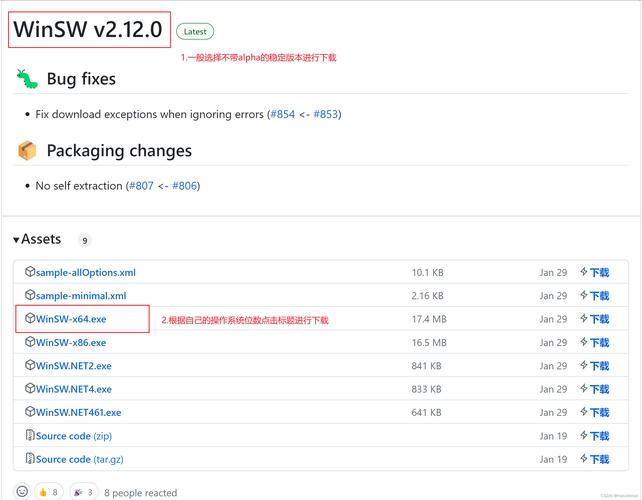
Task: Click 下载 button for sample-allOptions.xml
Action: click(599, 273)
